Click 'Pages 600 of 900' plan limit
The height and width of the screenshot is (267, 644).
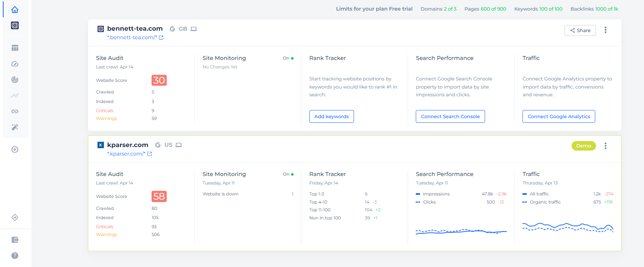pos(485,9)
